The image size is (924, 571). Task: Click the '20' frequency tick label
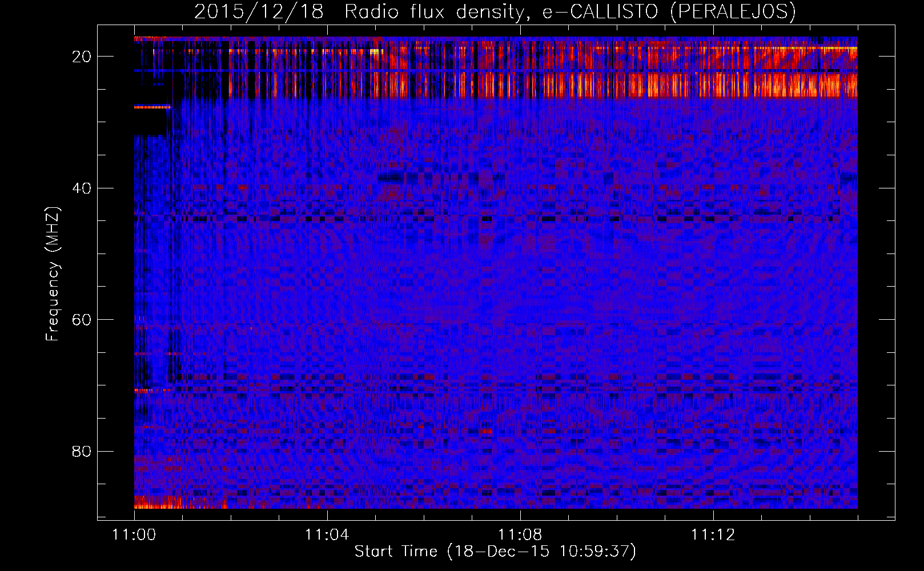point(82,57)
